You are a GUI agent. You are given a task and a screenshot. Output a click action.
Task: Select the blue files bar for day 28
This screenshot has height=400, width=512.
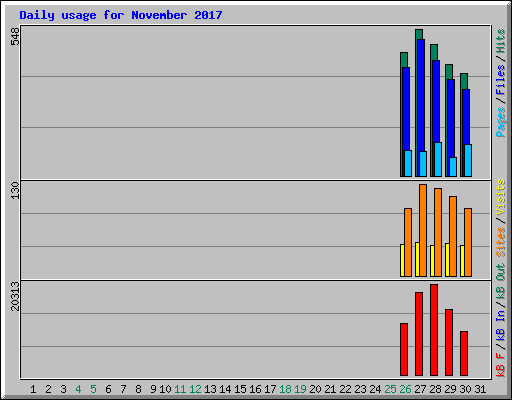[436, 101]
